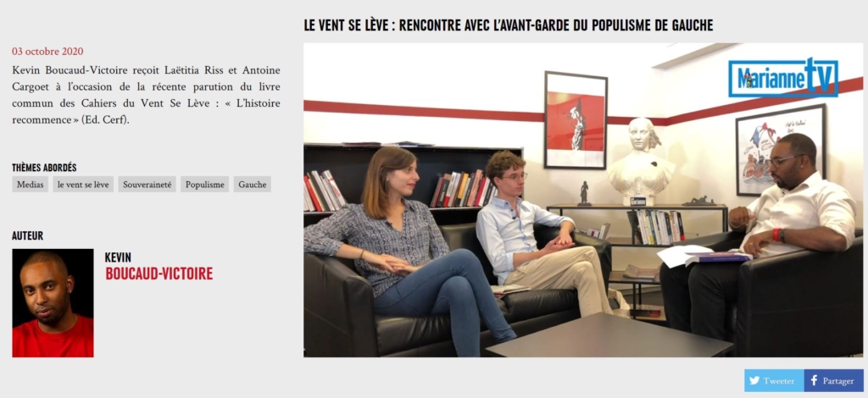Select the "le vent se lève" tag
Screen dimensions: 868x398
pyautogui.click(x=83, y=184)
